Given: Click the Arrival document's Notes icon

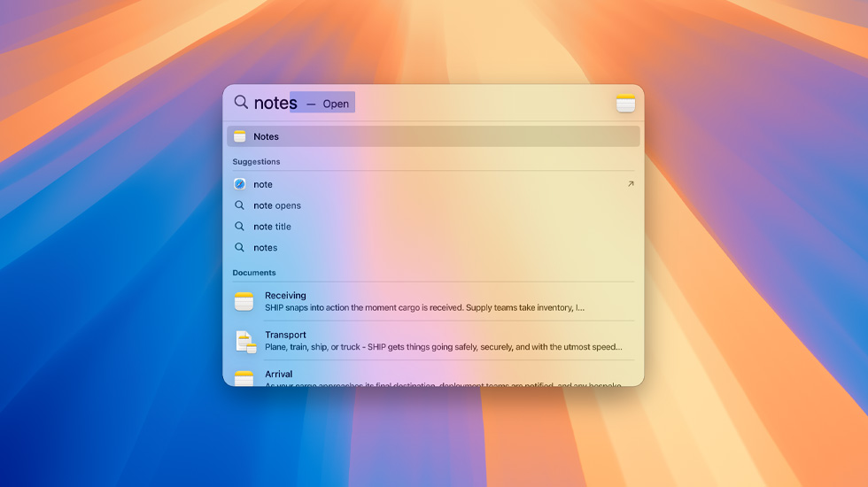Looking at the screenshot, I should [244, 378].
